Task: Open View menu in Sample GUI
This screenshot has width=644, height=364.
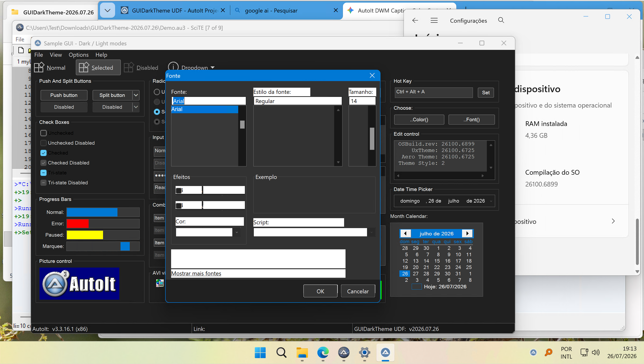Action: (56, 55)
